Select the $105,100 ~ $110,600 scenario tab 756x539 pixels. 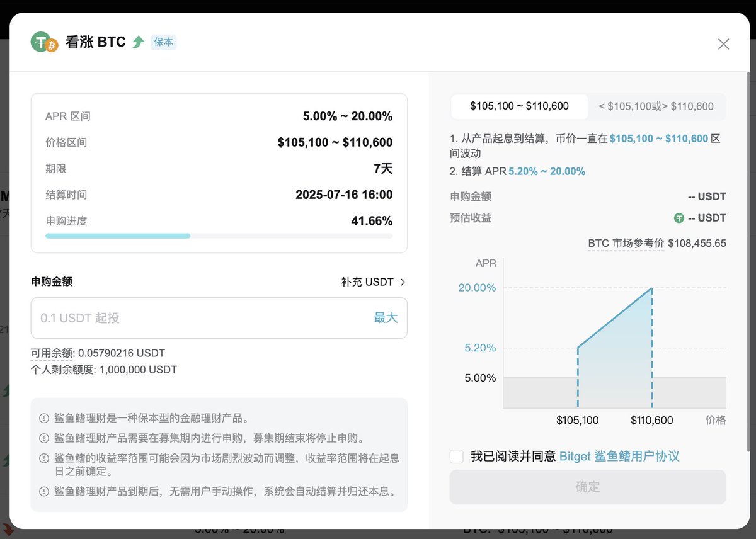click(519, 106)
